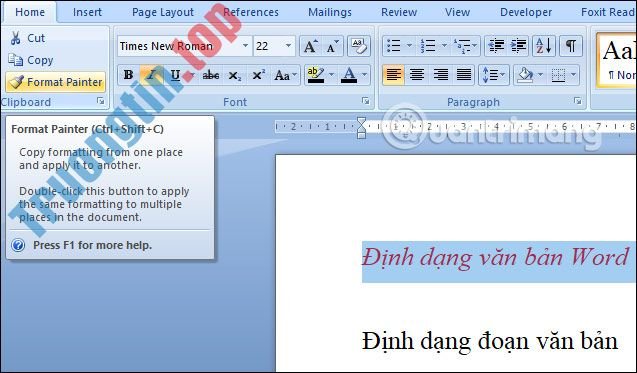Apply paragraph shading bucket

click(525, 75)
